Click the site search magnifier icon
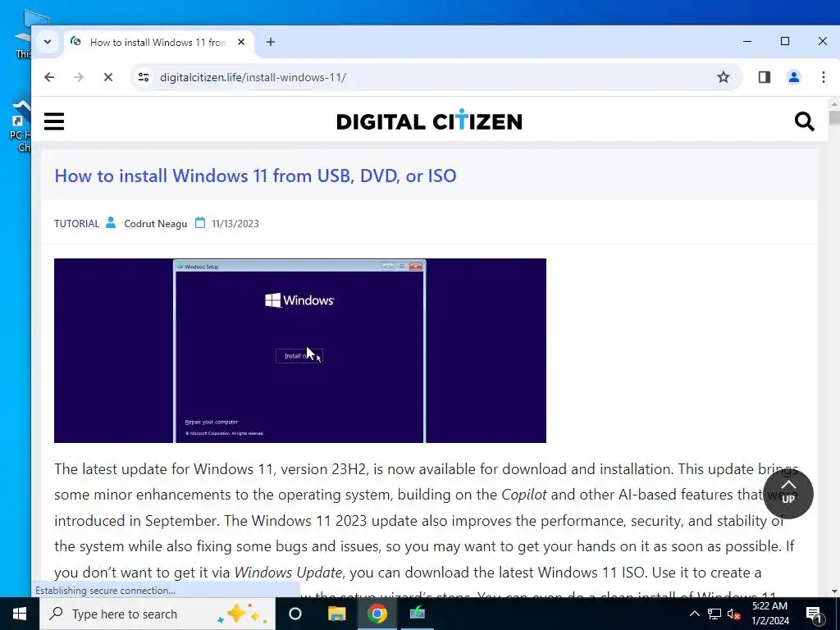 (x=804, y=121)
